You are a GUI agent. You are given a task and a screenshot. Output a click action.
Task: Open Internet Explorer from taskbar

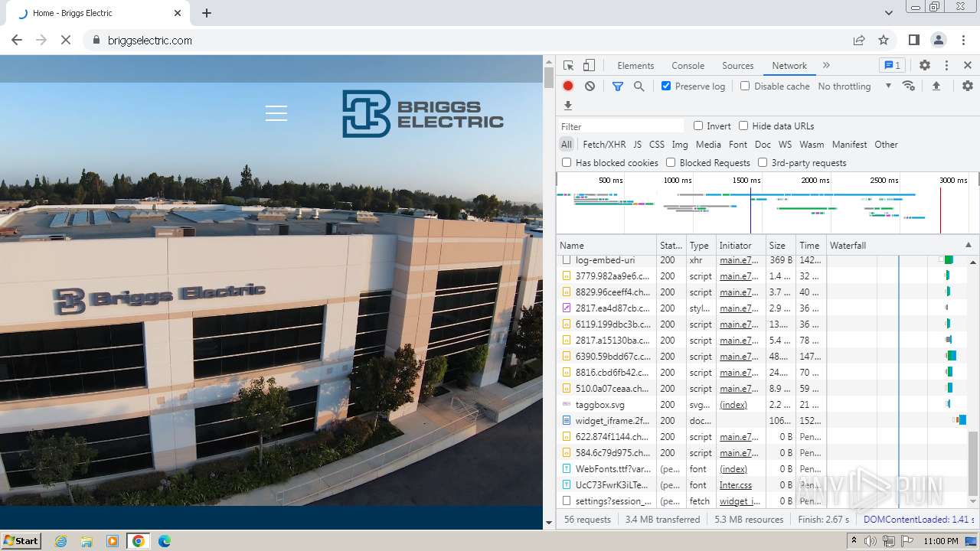61,541
